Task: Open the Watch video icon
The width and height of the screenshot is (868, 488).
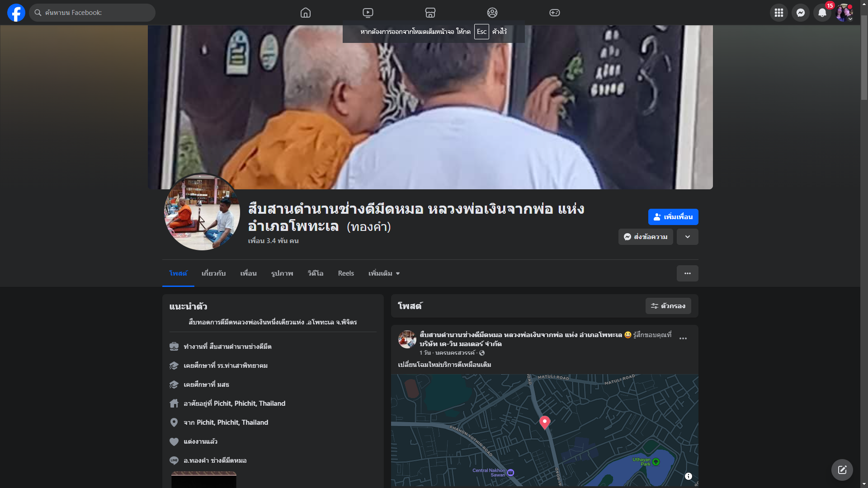Action: (x=368, y=13)
